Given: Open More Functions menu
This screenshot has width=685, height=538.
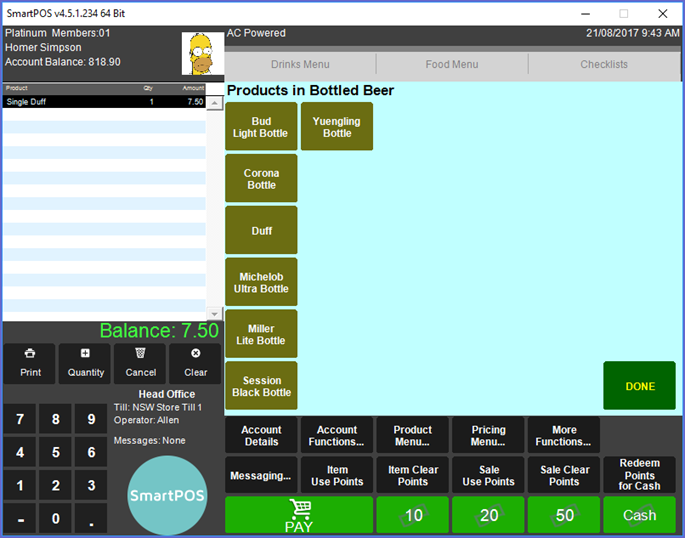Looking at the screenshot, I should click(x=564, y=435).
